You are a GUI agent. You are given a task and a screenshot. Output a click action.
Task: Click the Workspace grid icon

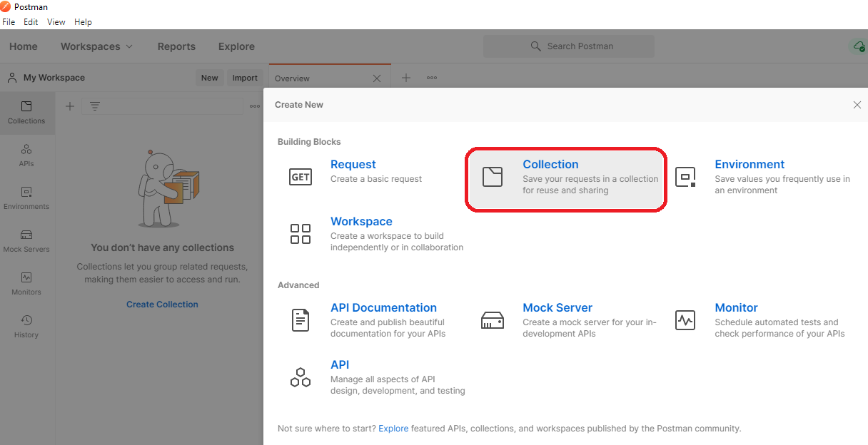301,234
